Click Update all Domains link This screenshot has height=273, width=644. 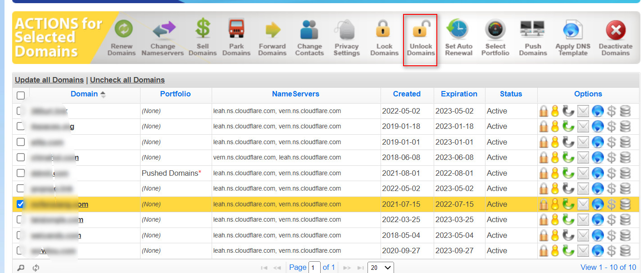[49, 80]
